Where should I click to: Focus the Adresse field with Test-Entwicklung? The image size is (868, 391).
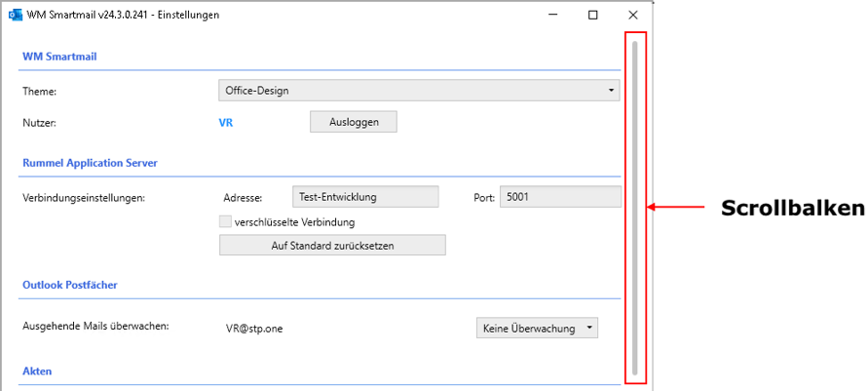point(365,197)
